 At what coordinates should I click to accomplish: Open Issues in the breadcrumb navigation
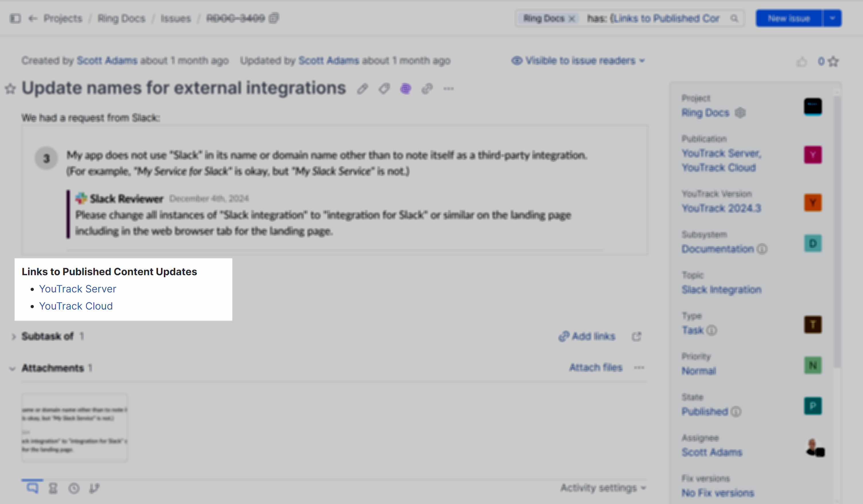point(176,19)
